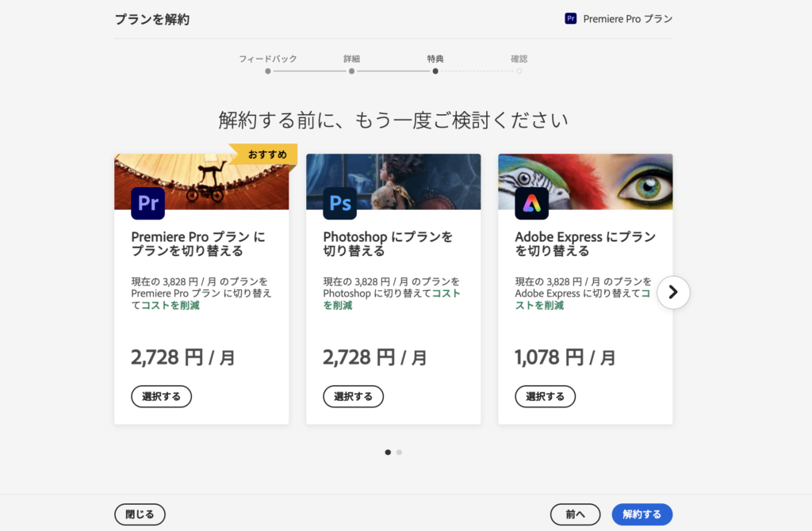
Task: Confirm cancellation with the 解約する button
Action: (x=642, y=514)
